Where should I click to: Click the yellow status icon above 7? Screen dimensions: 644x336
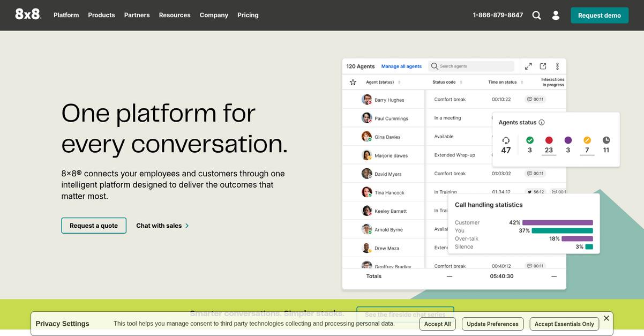pyautogui.click(x=587, y=140)
